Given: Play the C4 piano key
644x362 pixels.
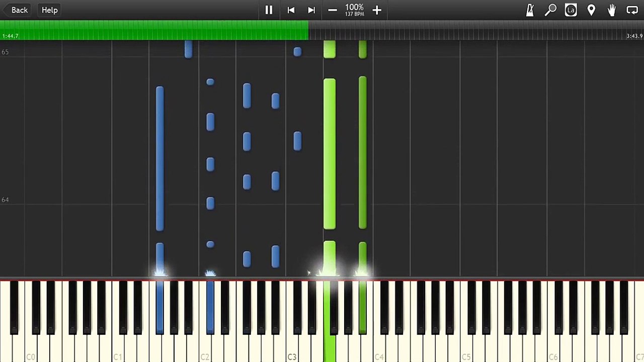Looking at the screenshot, I should tap(379, 347).
